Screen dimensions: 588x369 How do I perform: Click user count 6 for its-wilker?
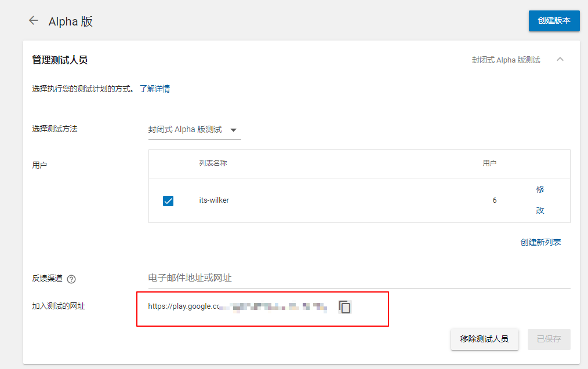495,200
